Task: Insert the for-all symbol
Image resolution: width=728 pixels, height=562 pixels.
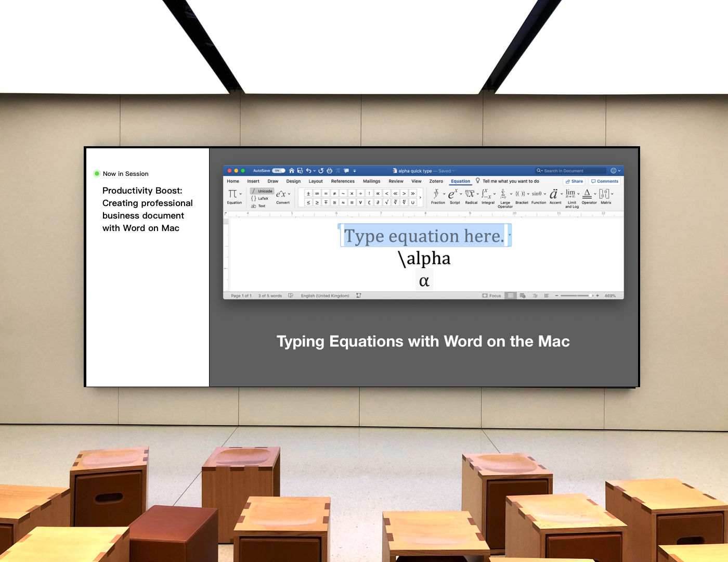Action: tap(360, 202)
